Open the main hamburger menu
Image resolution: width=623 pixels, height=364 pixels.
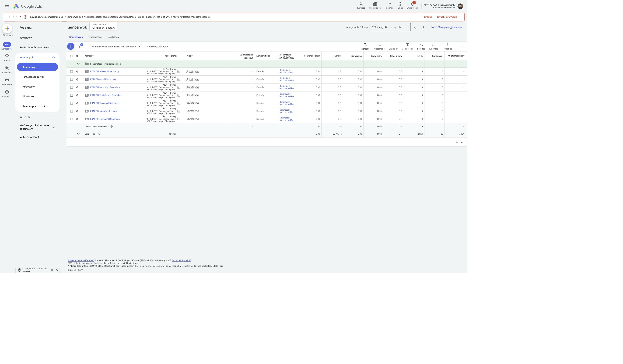pyautogui.click(x=7, y=6)
